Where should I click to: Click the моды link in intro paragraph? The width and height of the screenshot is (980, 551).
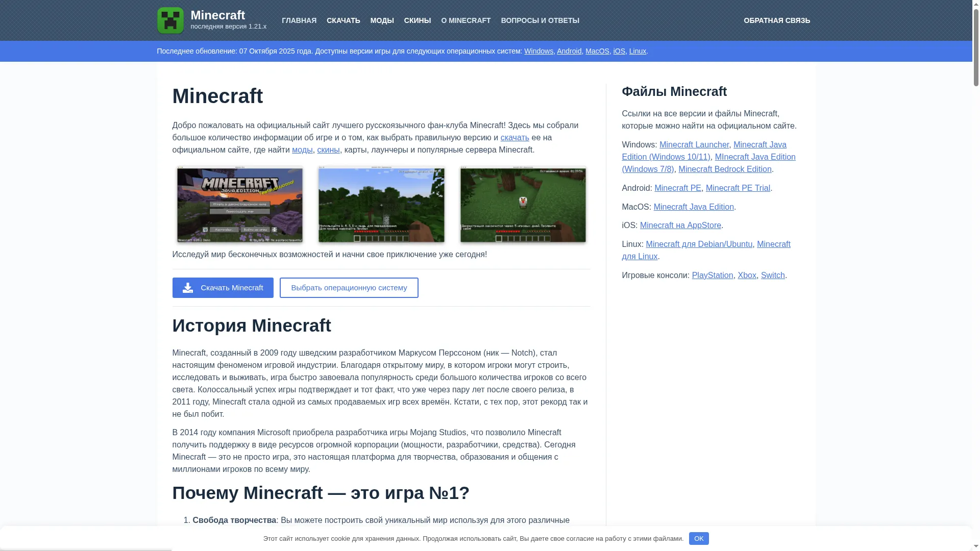tap(302, 150)
